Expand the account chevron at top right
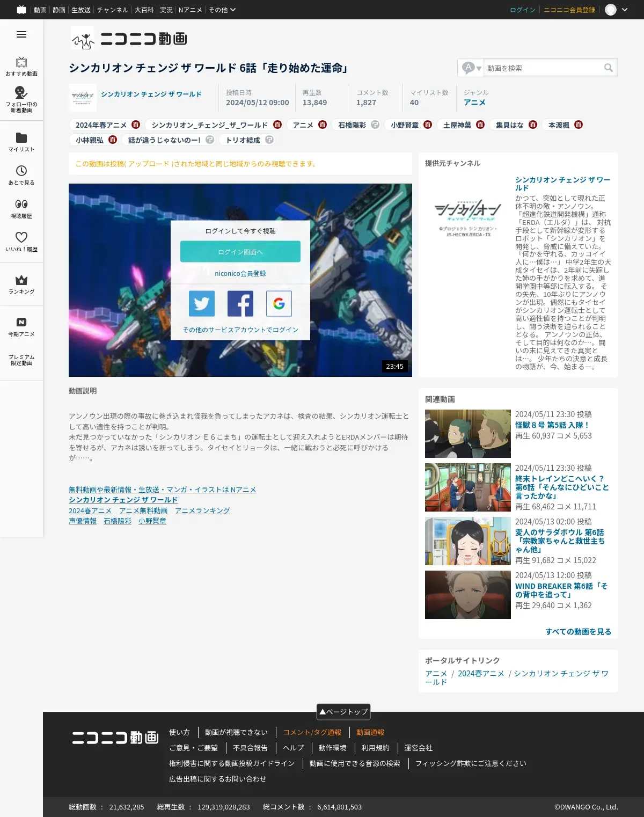 point(625,10)
